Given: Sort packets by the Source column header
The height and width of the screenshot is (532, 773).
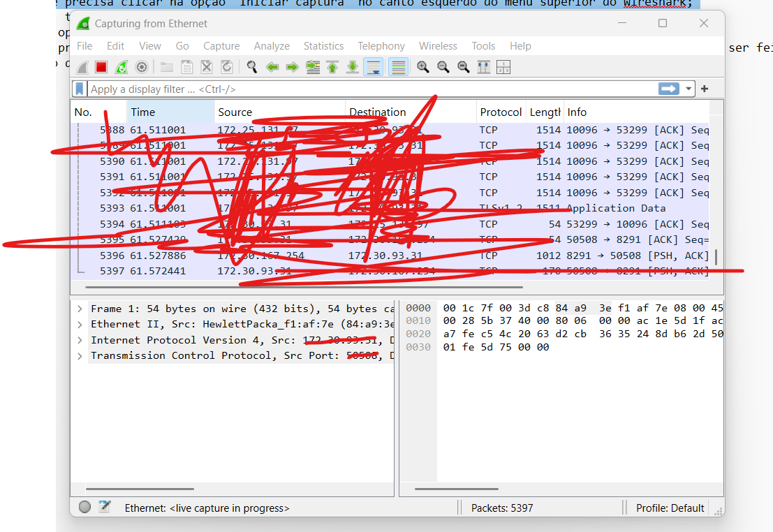Looking at the screenshot, I should (279, 112).
